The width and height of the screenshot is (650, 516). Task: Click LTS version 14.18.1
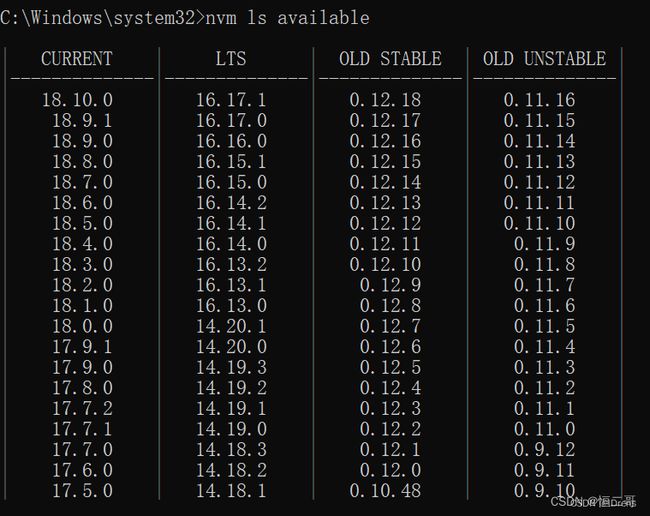231,491
